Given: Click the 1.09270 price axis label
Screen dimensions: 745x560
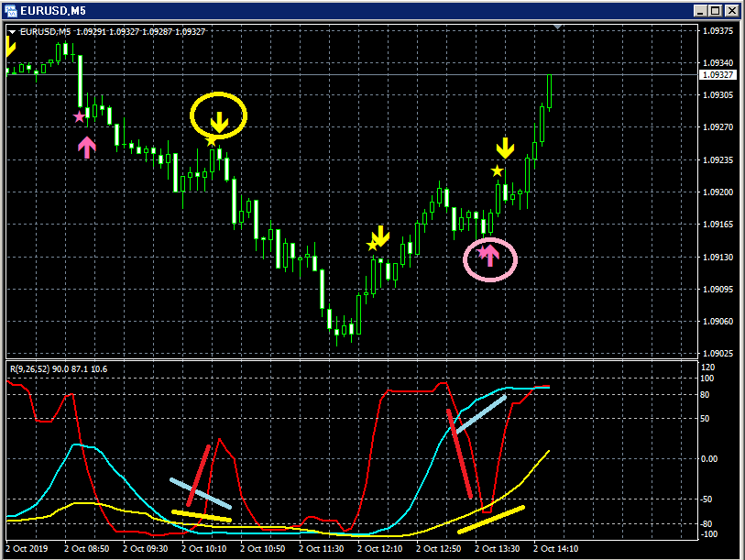Looking at the screenshot, I should point(718,126).
